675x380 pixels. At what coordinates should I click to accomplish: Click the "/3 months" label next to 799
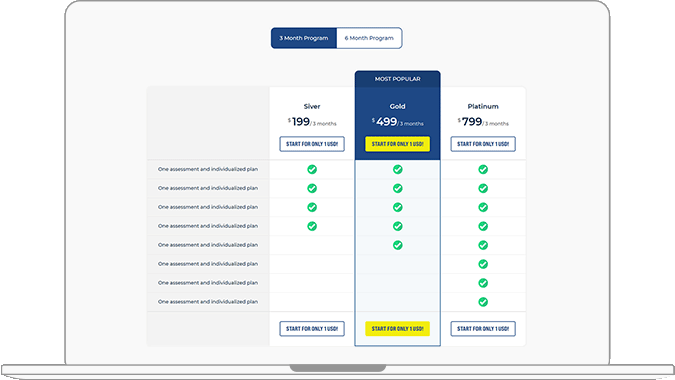tap(495, 124)
